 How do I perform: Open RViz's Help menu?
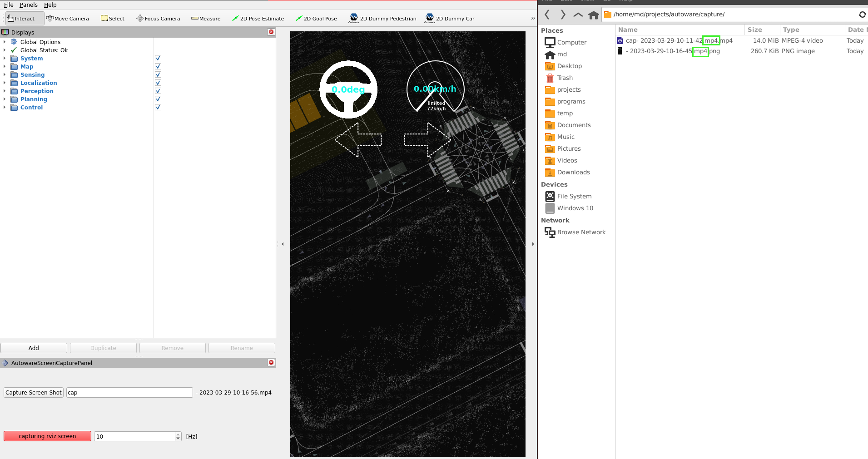click(x=50, y=5)
